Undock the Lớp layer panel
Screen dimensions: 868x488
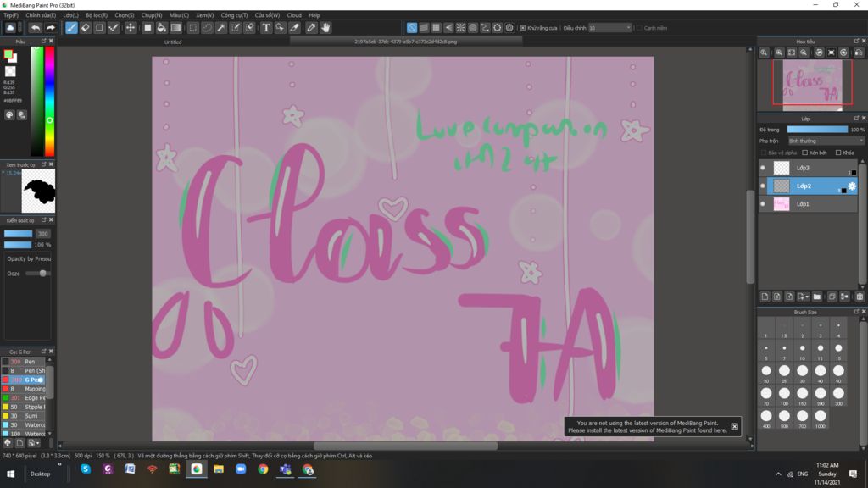pos(856,119)
